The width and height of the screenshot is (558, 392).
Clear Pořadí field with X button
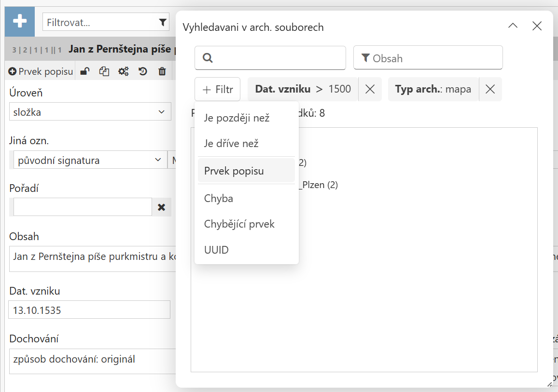click(x=162, y=207)
